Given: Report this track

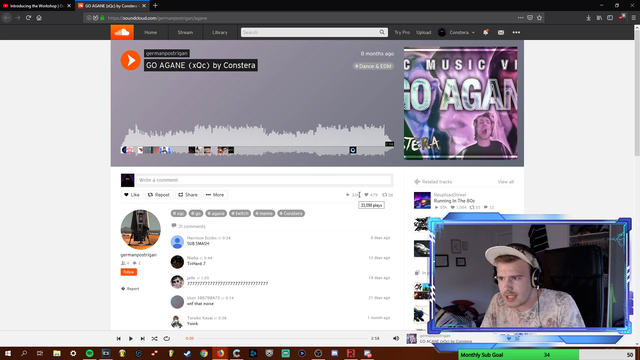Looking at the screenshot, I should pyautogui.click(x=130, y=289).
